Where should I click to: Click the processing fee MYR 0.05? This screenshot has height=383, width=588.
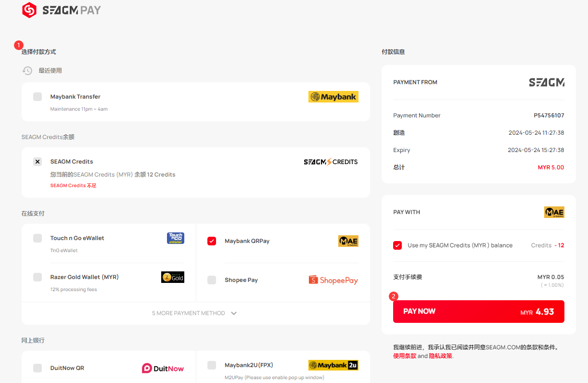[x=551, y=277]
